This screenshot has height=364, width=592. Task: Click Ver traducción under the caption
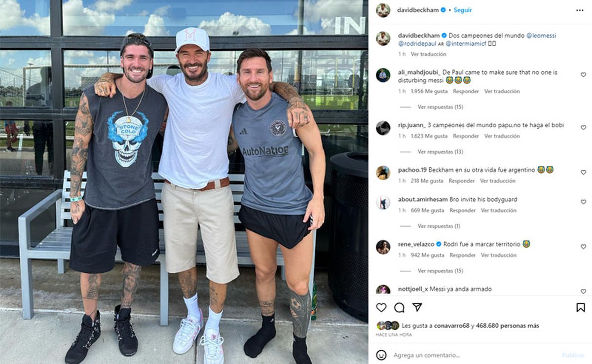(428, 54)
